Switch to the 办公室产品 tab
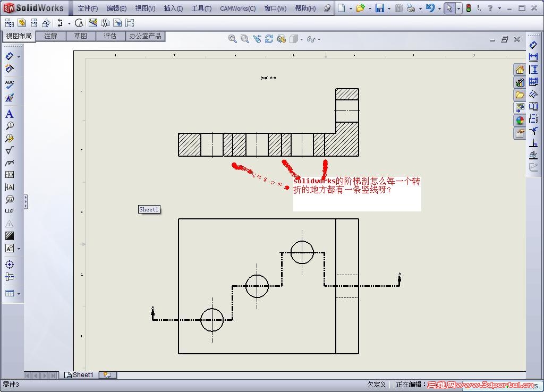This screenshot has width=544, height=392. [x=145, y=36]
